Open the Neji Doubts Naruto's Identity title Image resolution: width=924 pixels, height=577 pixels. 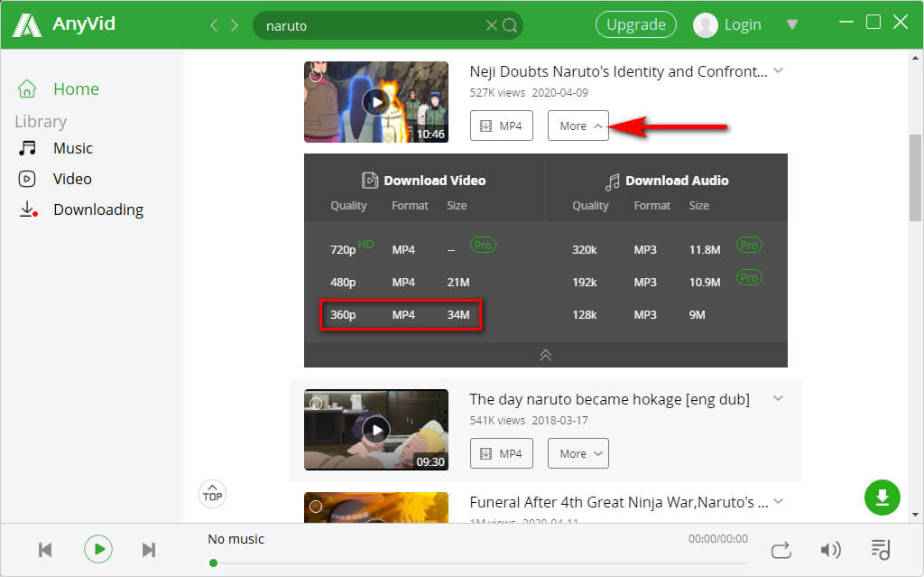click(618, 71)
